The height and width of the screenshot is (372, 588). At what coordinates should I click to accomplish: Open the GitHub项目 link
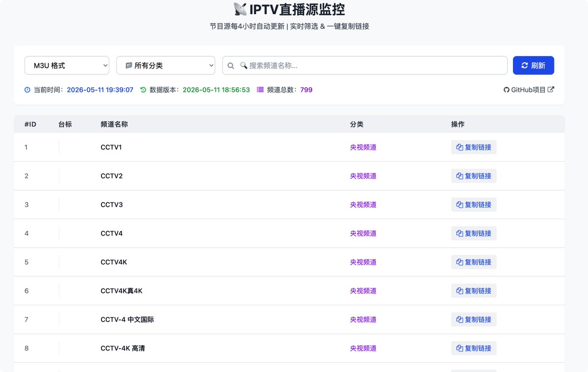tap(529, 90)
